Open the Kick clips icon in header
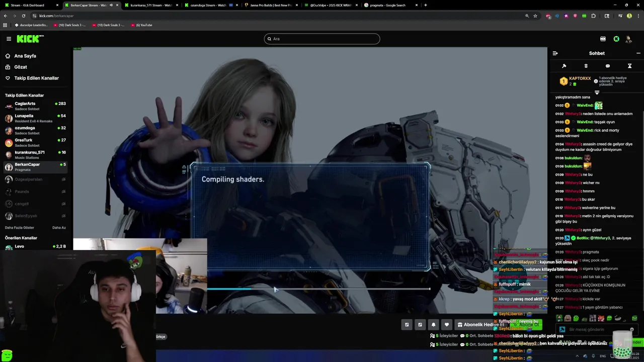This screenshot has height=362, width=644. [603, 39]
